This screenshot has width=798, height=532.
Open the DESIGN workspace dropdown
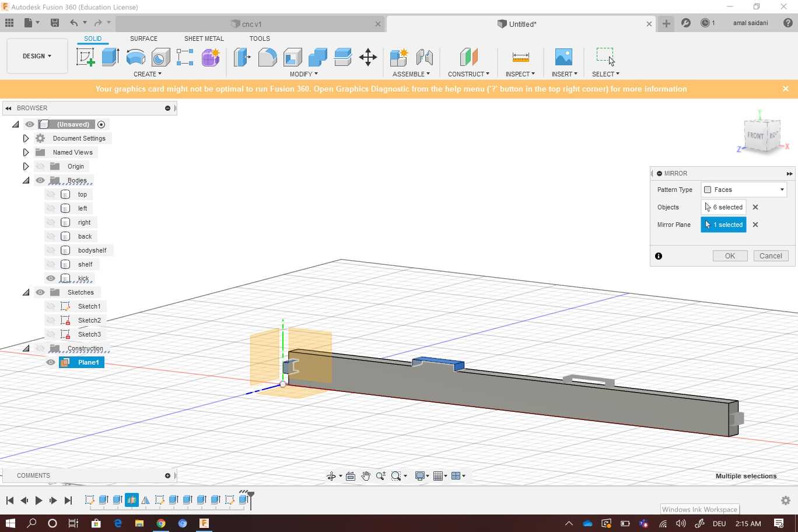click(x=37, y=56)
